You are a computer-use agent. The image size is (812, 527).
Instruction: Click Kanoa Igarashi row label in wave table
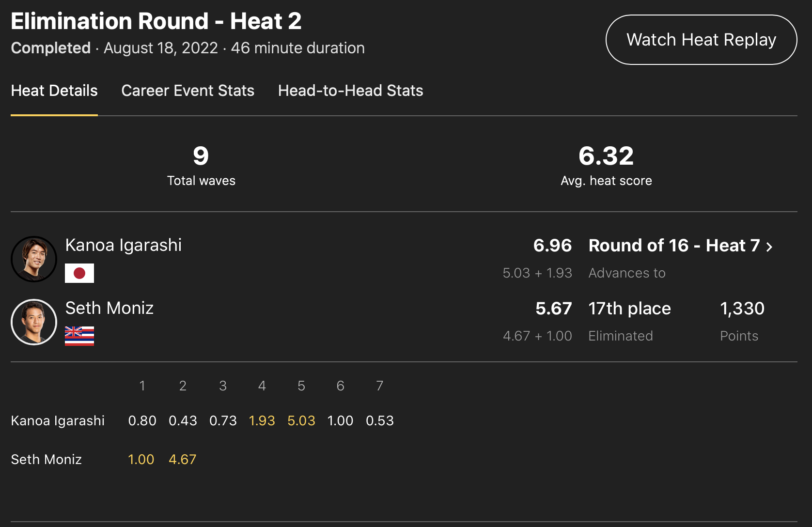pyautogui.click(x=58, y=420)
